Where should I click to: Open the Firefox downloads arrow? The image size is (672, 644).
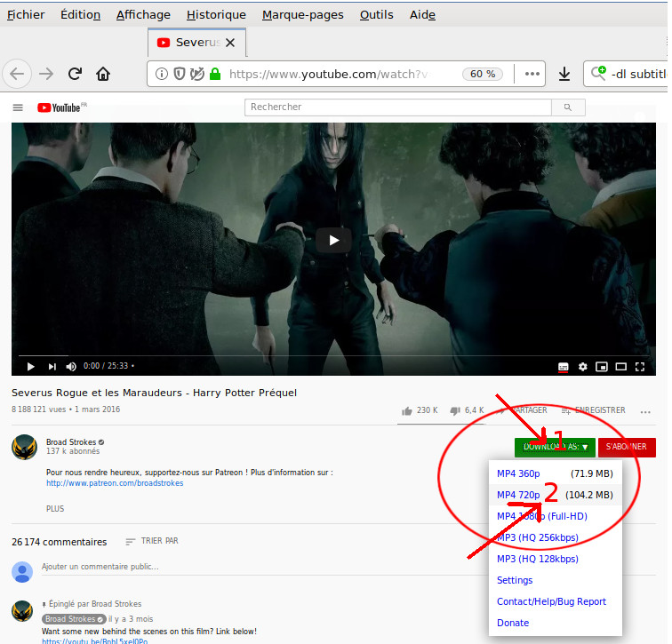point(564,74)
